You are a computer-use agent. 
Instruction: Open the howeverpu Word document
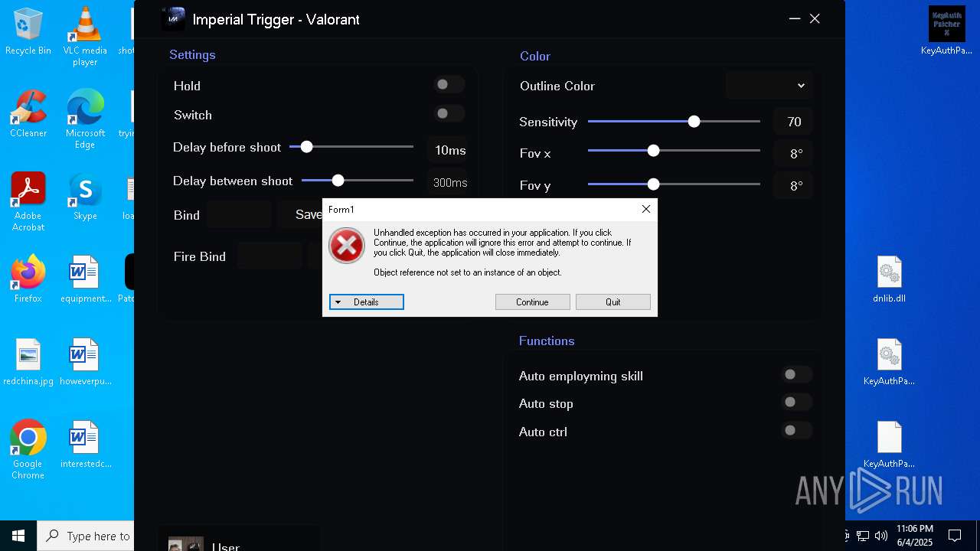85,362
